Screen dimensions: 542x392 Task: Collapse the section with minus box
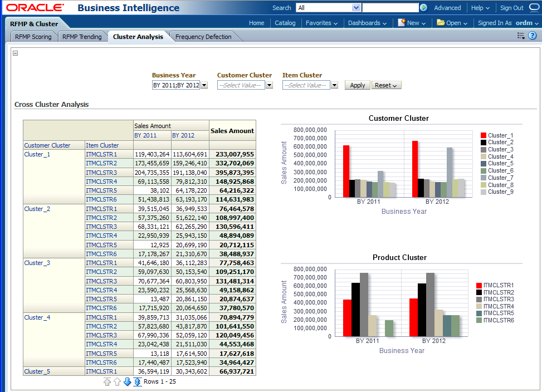tap(16, 53)
